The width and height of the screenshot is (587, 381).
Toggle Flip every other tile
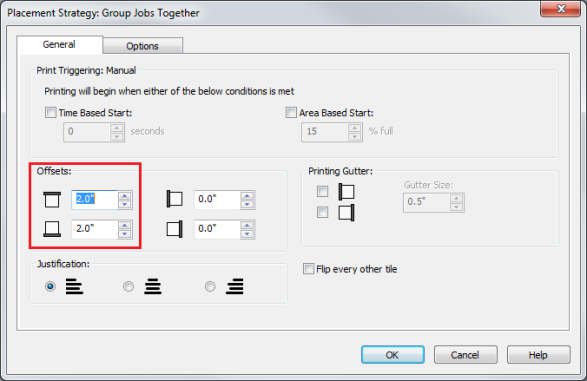308,269
